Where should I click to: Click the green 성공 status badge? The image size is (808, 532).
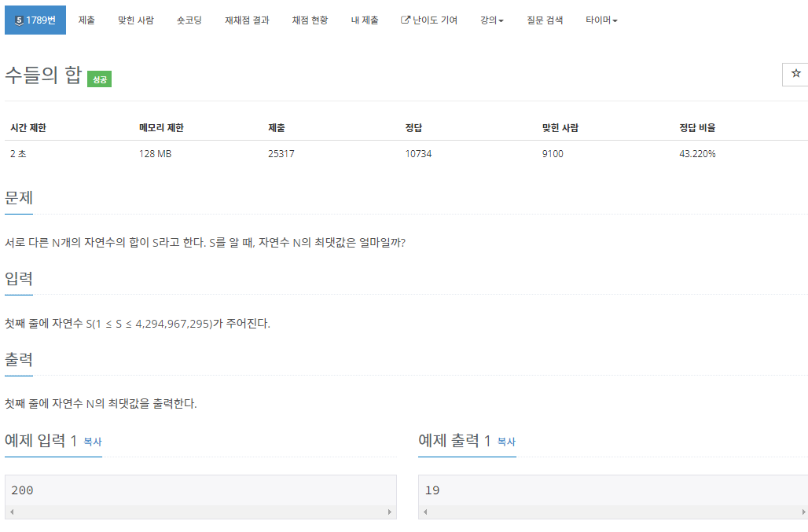click(x=100, y=79)
